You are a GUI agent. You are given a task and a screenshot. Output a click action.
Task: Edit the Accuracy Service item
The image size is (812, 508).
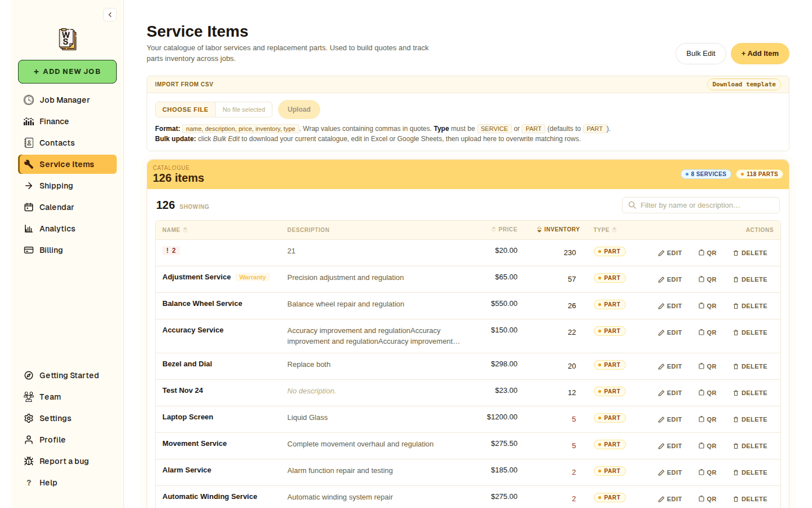pyautogui.click(x=670, y=332)
